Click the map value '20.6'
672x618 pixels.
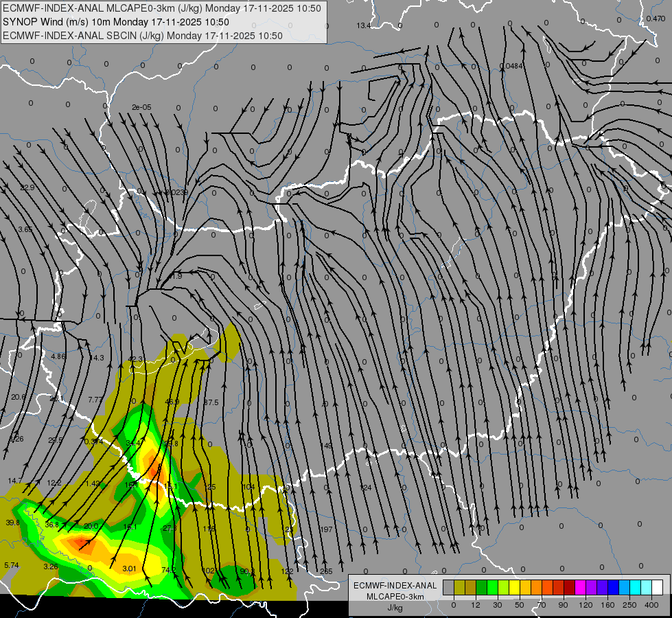click(19, 397)
